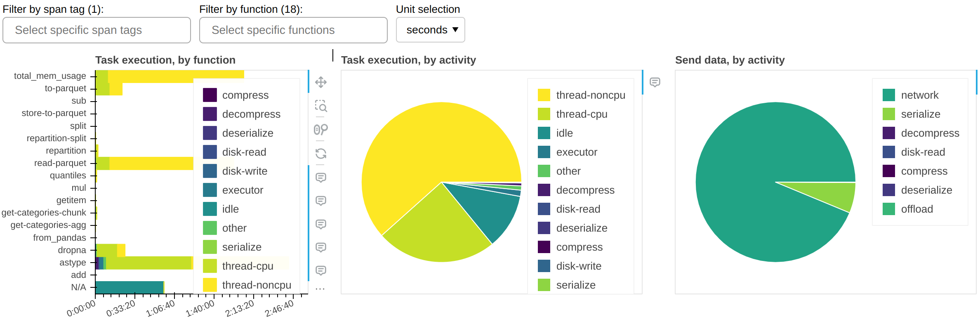Open the function filter selector
The width and height of the screenshot is (980, 327).
[x=293, y=30]
